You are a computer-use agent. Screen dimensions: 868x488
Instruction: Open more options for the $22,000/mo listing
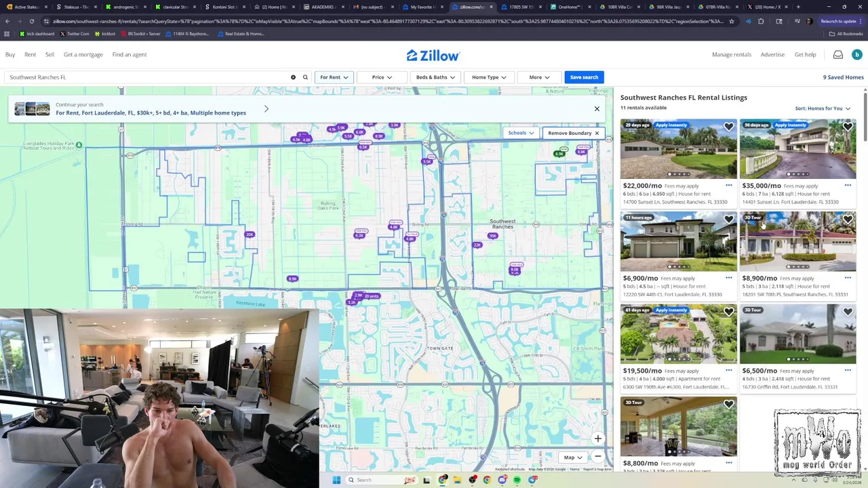[729, 185]
